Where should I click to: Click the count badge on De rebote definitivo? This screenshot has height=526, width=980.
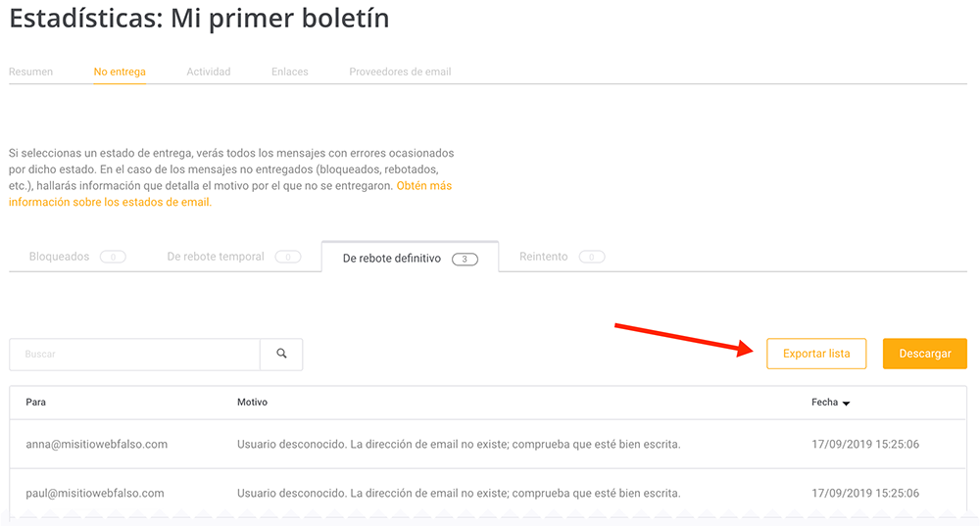465,260
